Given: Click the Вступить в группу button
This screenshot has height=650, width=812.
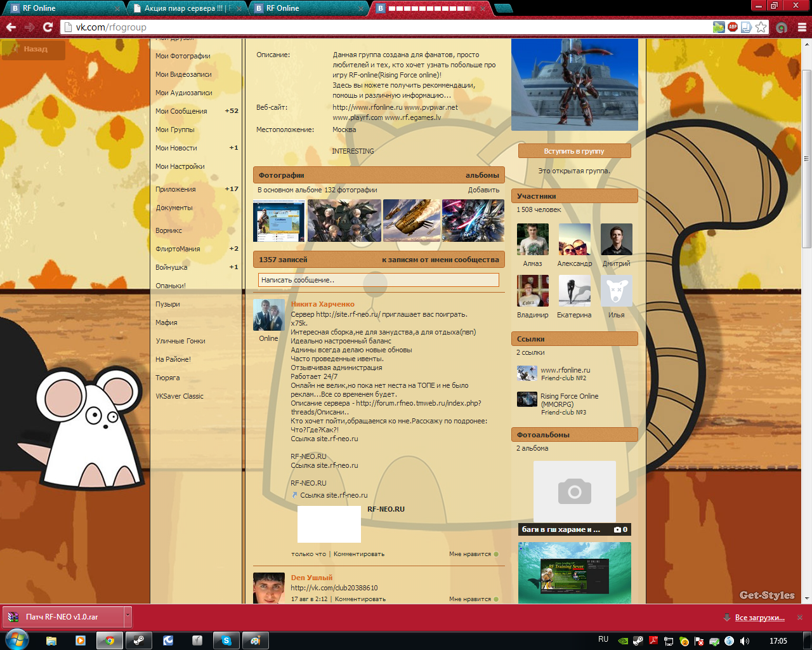Looking at the screenshot, I should coord(574,151).
